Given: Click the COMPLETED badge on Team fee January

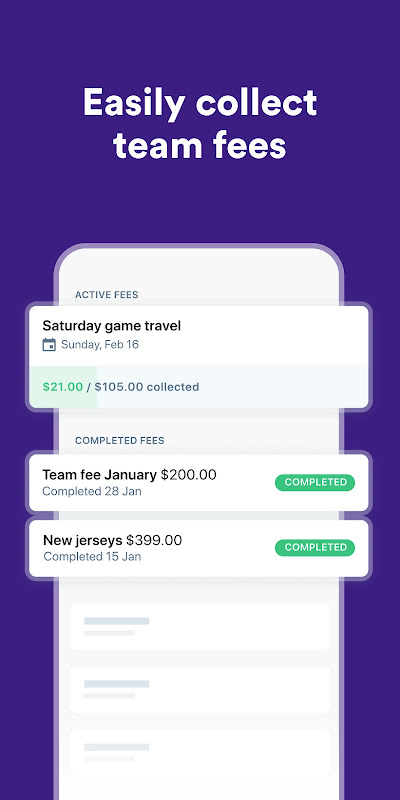Looking at the screenshot, I should pos(315,482).
